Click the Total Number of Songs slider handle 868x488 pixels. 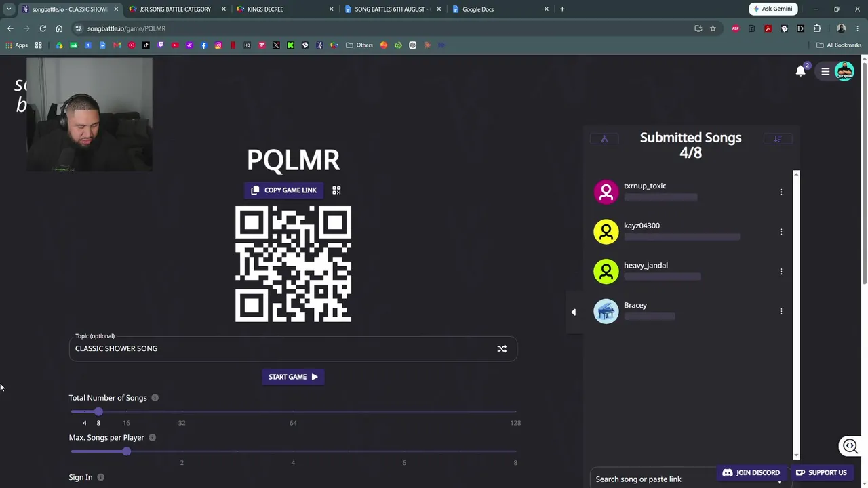[98, 412]
